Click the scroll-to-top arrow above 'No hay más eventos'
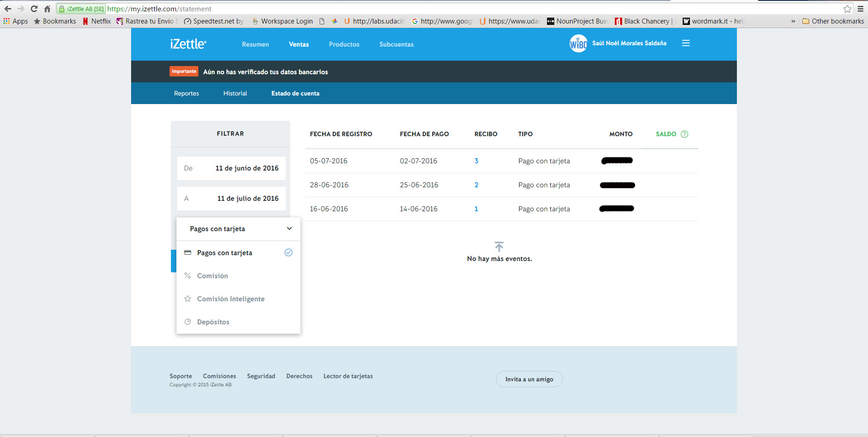 click(499, 247)
